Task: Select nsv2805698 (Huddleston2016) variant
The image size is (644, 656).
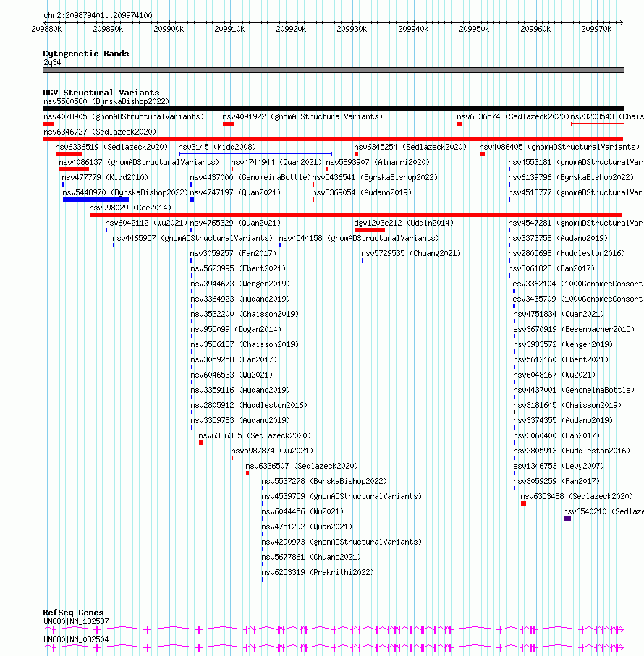Action: pyautogui.click(x=567, y=253)
